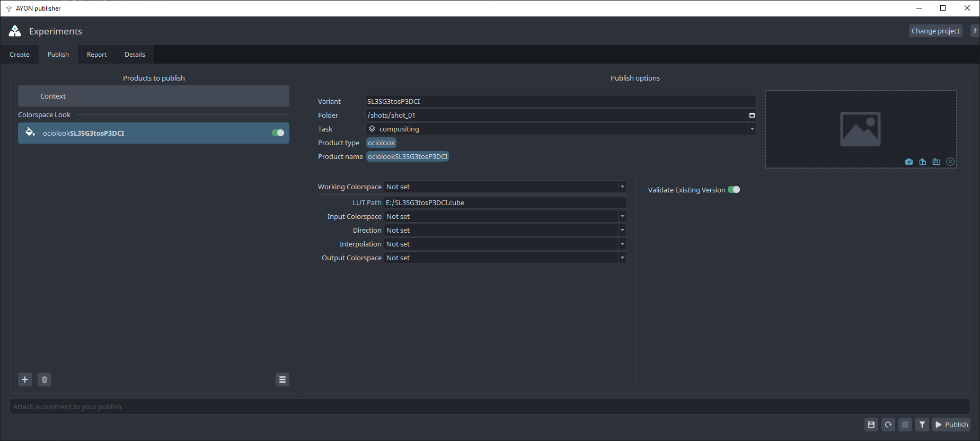The image size is (980, 441).
Task: Click the funnel validate icon
Action: pos(922,425)
